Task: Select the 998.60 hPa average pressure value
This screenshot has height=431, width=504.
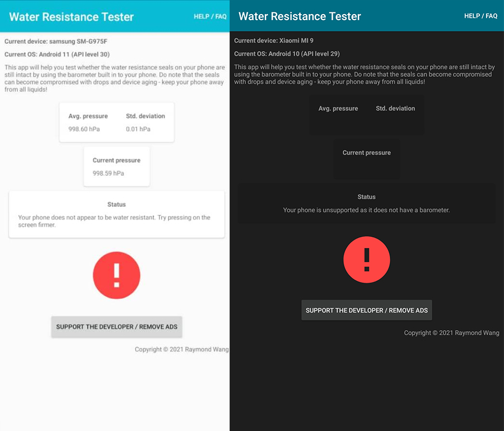Action: (x=84, y=129)
